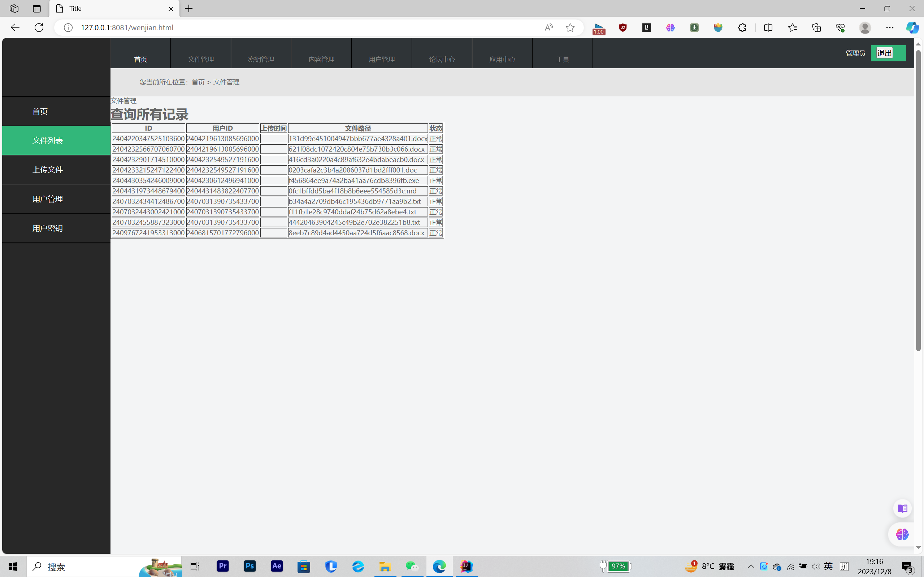
Task: Toggle the Split screen icon
Action: coord(768,27)
